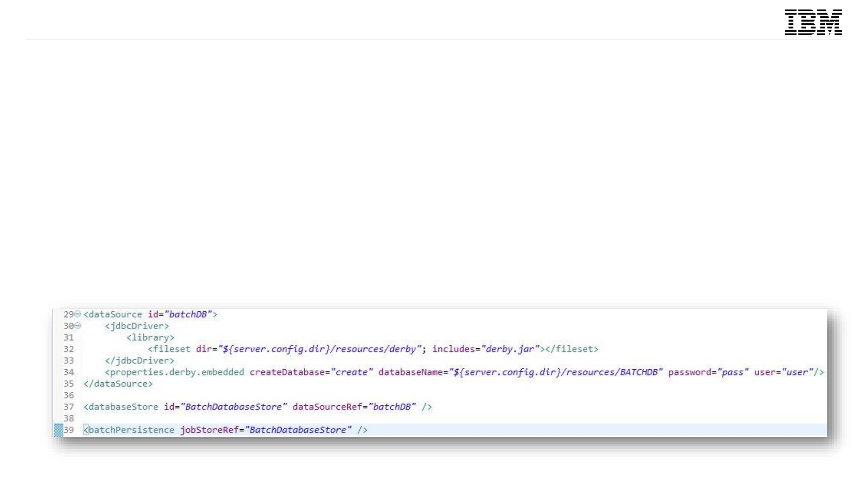Screen dimensions: 868x488
Task: Click the IBM logo
Action: click(x=813, y=22)
